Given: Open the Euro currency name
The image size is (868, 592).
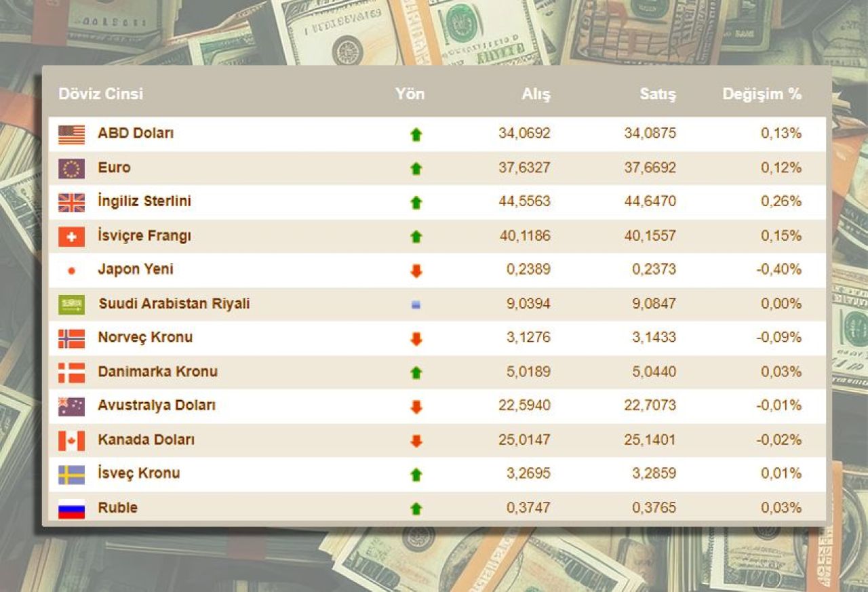Looking at the screenshot, I should [114, 167].
